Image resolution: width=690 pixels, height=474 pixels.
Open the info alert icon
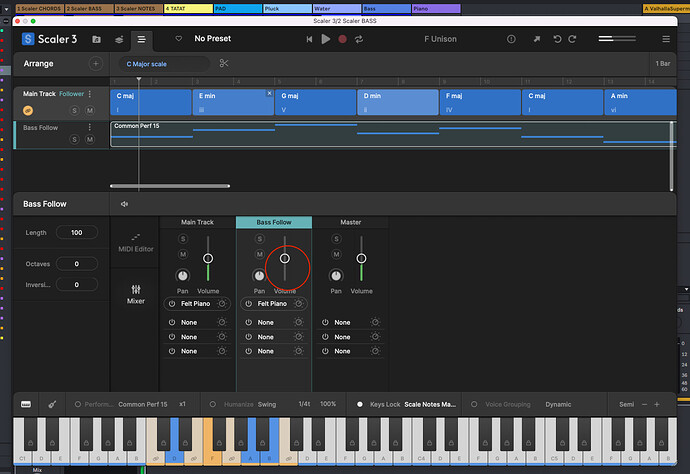pyautogui.click(x=511, y=39)
